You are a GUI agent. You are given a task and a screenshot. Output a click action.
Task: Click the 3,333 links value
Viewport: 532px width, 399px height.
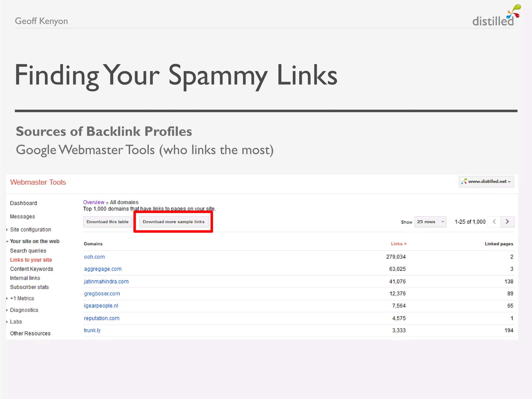coord(399,330)
